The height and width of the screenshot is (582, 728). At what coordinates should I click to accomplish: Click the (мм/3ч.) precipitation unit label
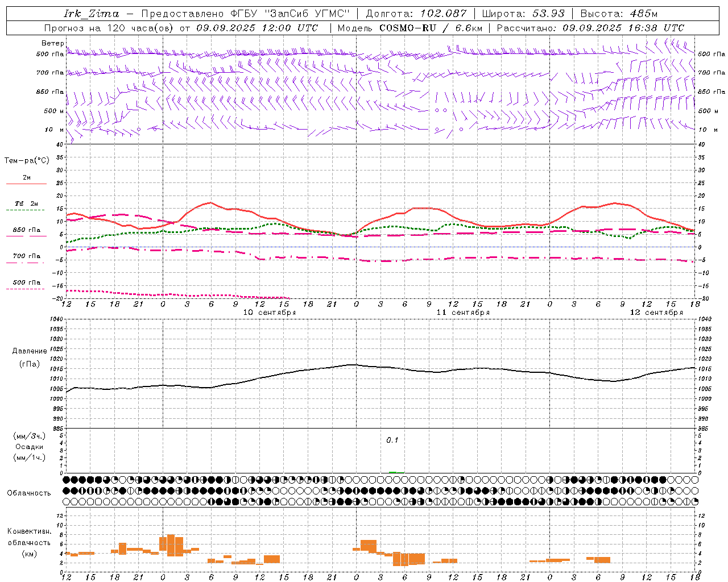tap(30, 436)
